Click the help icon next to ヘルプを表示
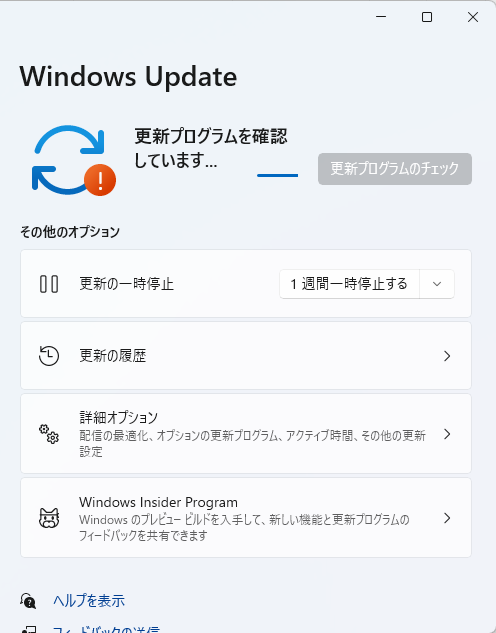This screenshot has width=496, height=633. click(x=28, y=601)
